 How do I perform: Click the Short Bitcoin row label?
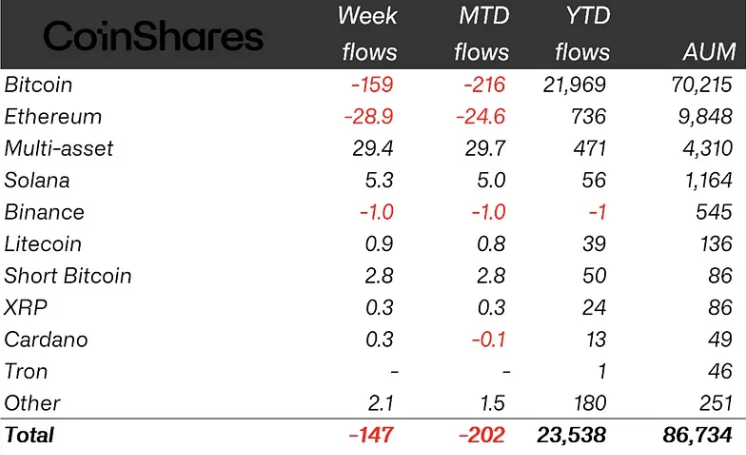point(68,276)
